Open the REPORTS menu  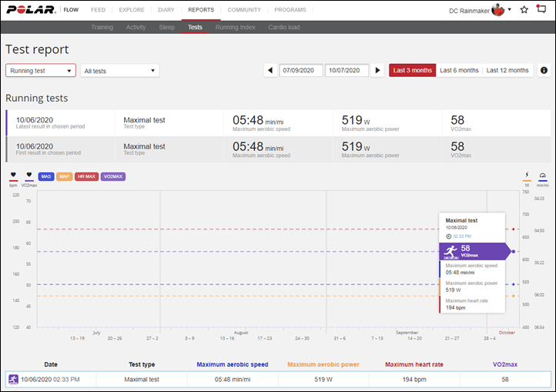201,10
